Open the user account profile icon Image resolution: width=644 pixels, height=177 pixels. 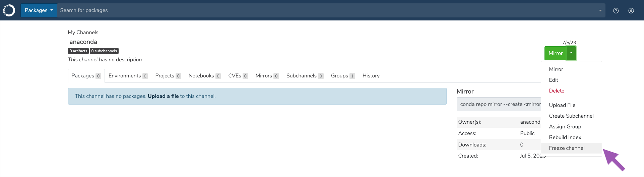pyautogui.click(x=631, y=10)
